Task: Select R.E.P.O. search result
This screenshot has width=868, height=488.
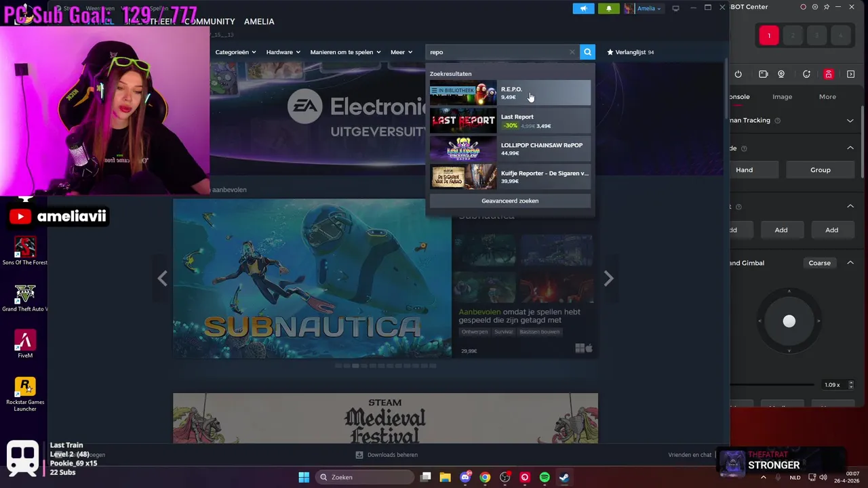Action: (x=510, y=93)
